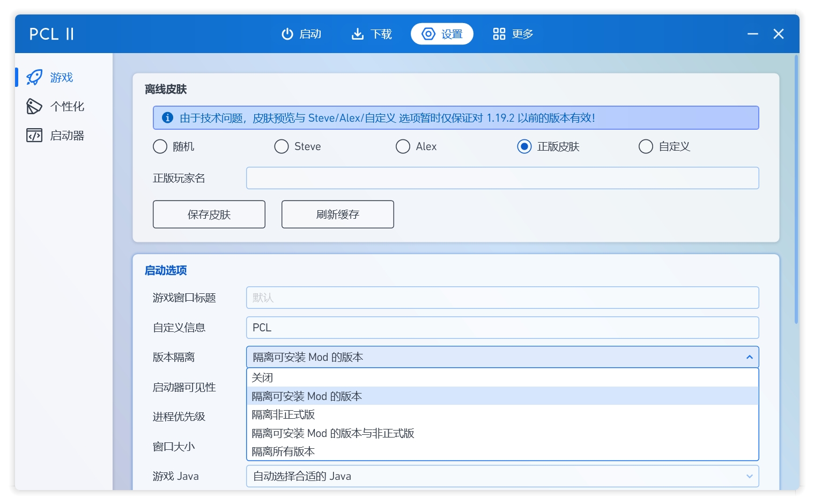Select the 随机 skin radio button
Image resolution: width=814 pixels, height=504 pixels.
coord(160,146)
